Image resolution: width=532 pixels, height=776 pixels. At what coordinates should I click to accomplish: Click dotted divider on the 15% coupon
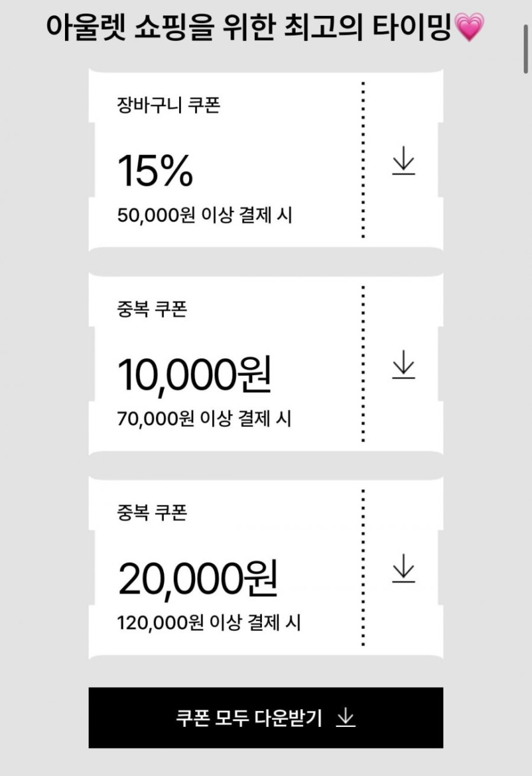tap(363, 160)
